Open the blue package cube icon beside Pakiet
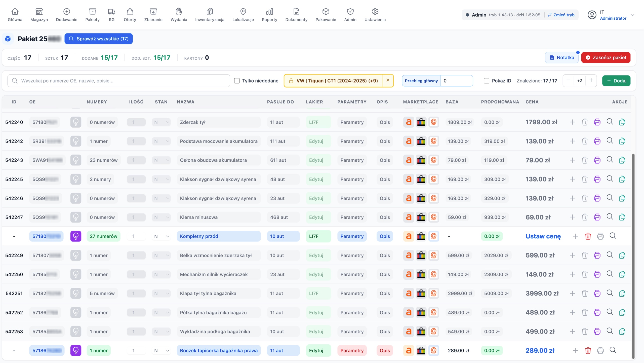The image size is (644, 363). coord(8,39)
